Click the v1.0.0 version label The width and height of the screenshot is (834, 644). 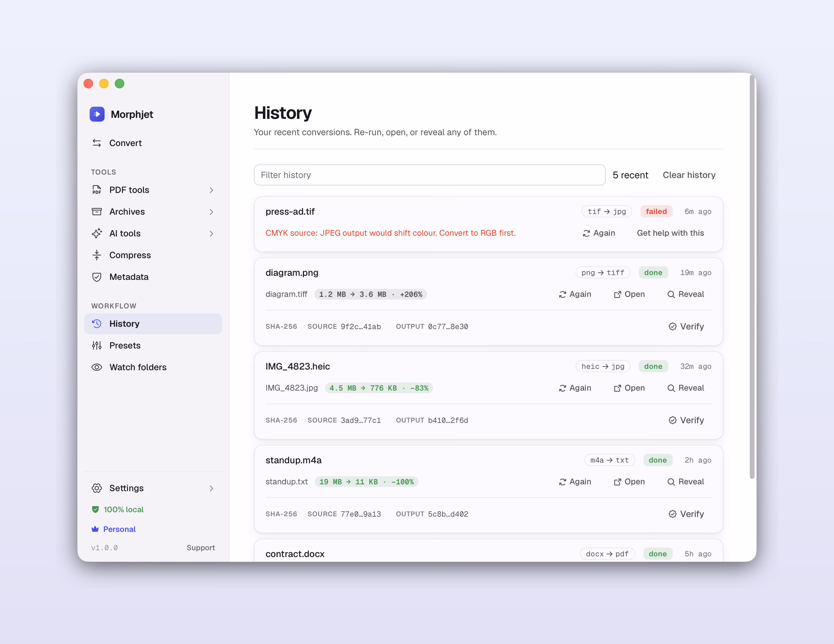(x=105, y=548)
